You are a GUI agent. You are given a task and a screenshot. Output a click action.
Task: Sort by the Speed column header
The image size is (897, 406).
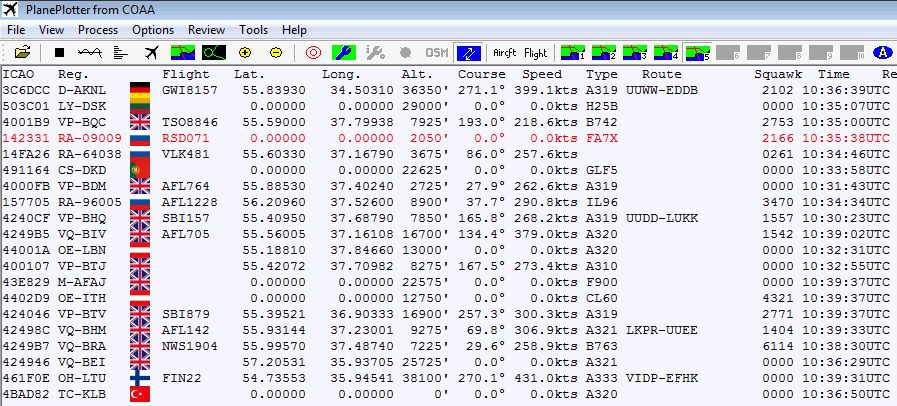[x=542, y=74]
